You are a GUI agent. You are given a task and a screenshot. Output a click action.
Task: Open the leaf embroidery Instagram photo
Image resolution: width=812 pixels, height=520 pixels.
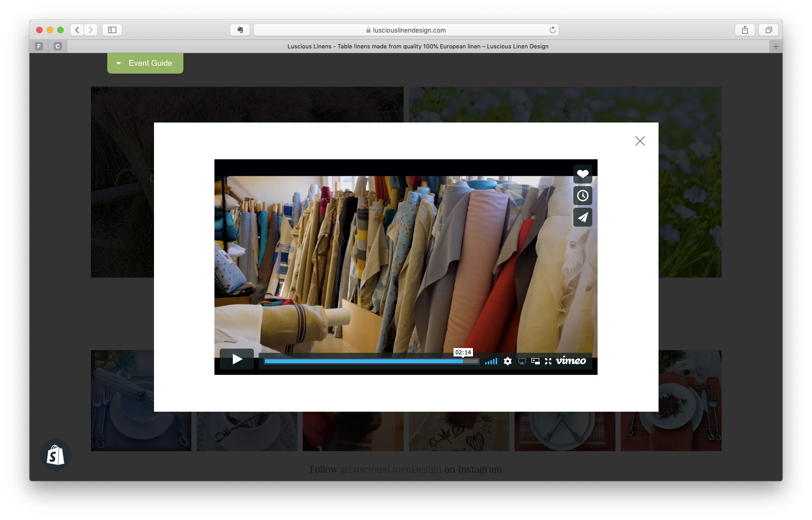pos(459,432)
